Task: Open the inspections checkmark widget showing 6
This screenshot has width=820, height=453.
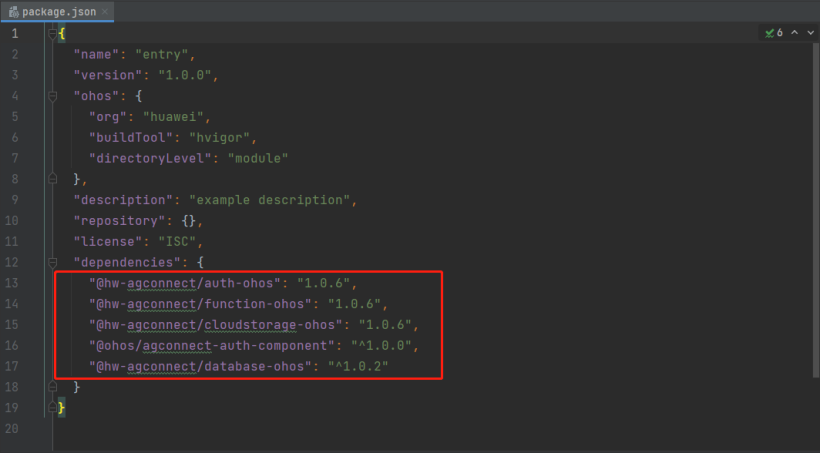Action: [x=773, y=33]
